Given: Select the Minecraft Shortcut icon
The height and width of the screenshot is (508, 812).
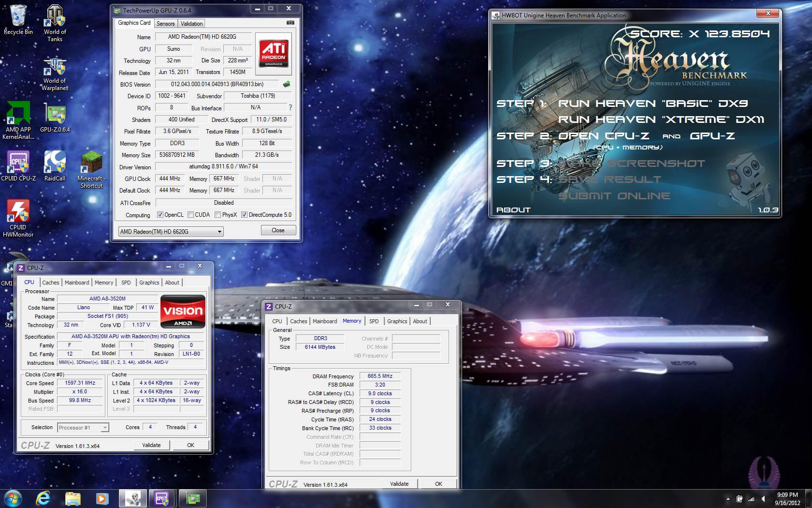Looking at the screenshot, I should 91,169.
